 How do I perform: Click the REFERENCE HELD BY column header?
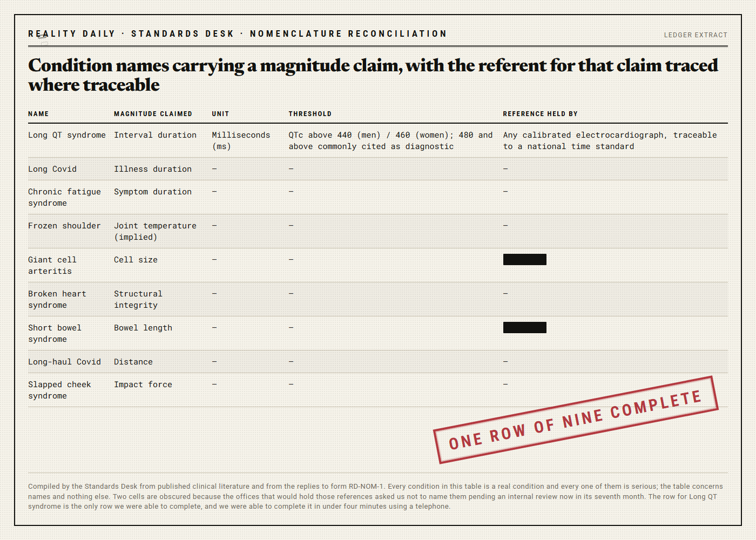click(540, 114)
